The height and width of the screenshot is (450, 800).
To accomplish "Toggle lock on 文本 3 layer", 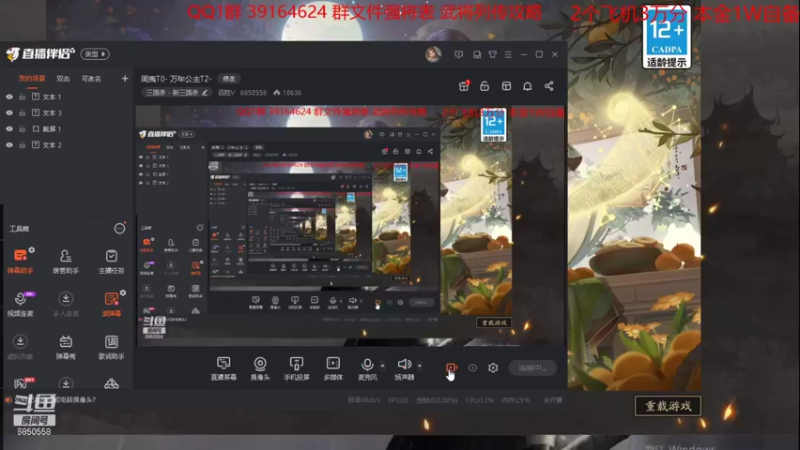I will pos(22,113).
